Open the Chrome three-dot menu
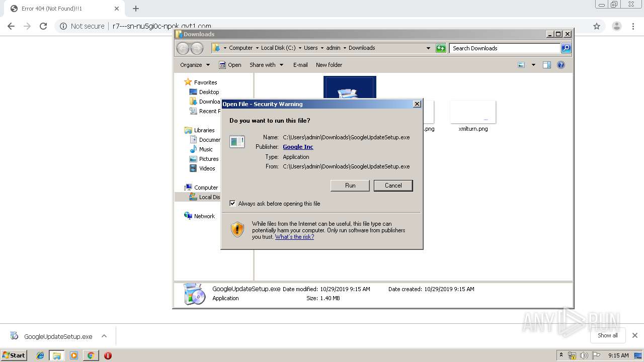Image resolution: width=644 pixels, height=362 pixels. [x=633, y=26]
